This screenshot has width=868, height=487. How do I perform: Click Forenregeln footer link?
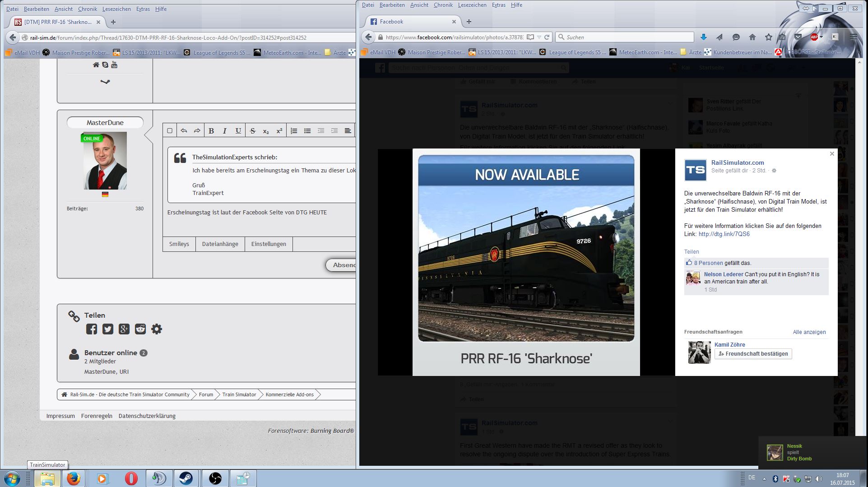pyautogui.click(x=97, y=416)
